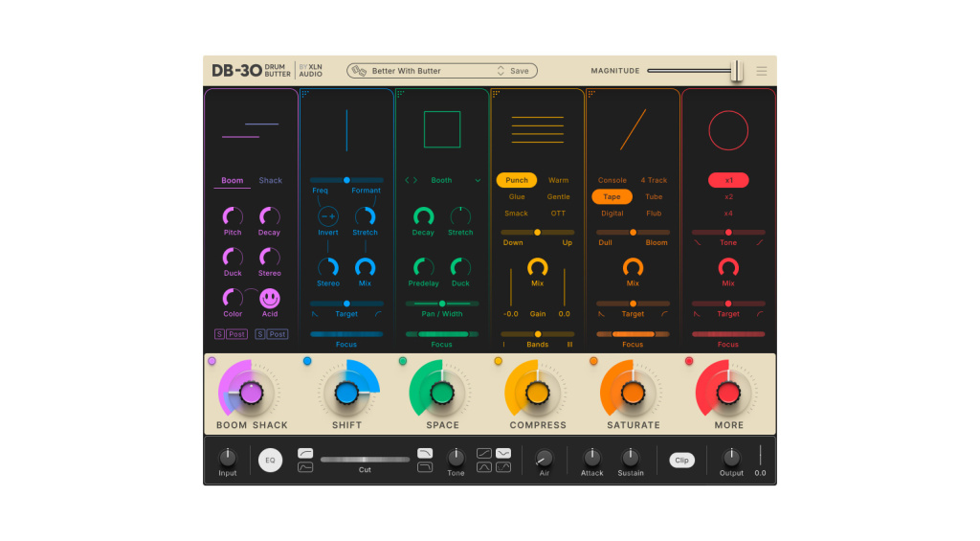Select the x4 More multiplier
Image resolution: width=980 pixels, height=541 pixels.
point(728,214)
